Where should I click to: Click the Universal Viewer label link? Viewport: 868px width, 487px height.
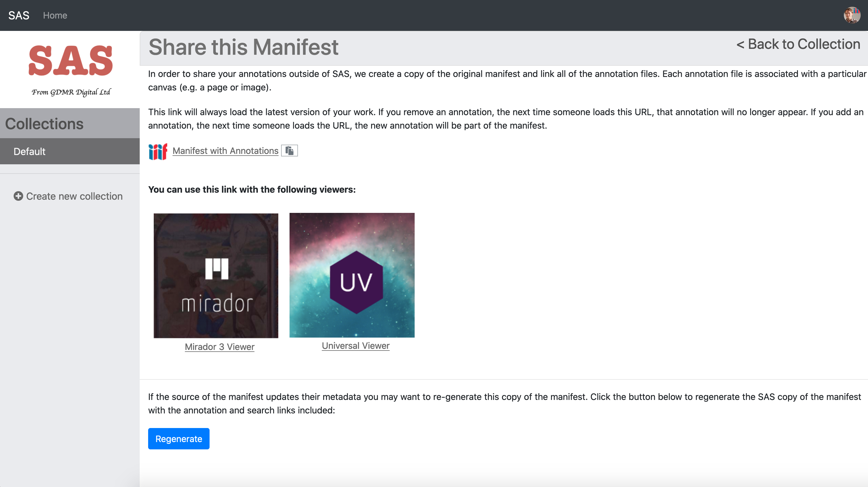click(355, 346)
